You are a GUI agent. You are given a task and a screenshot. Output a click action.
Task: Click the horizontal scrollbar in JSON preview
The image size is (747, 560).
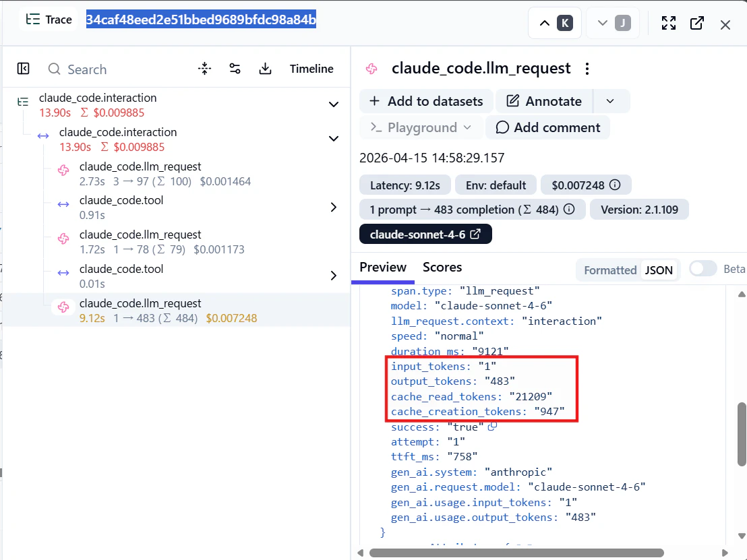(x=516, y=553)
